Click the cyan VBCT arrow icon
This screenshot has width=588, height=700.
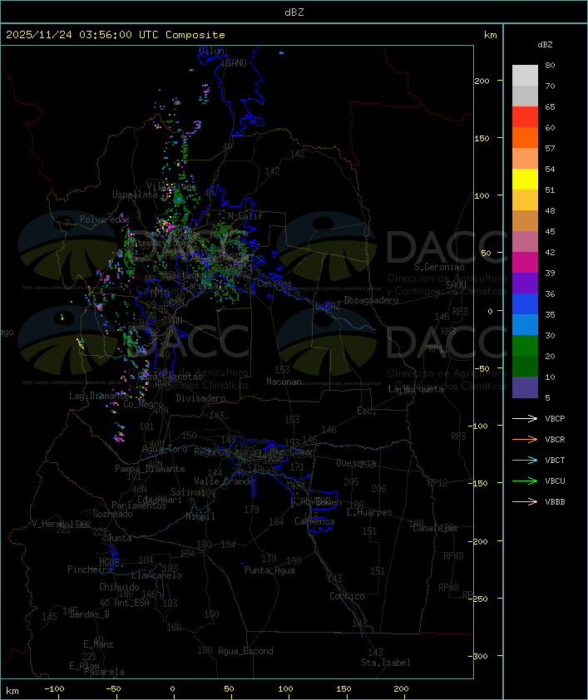pos(525,461)
